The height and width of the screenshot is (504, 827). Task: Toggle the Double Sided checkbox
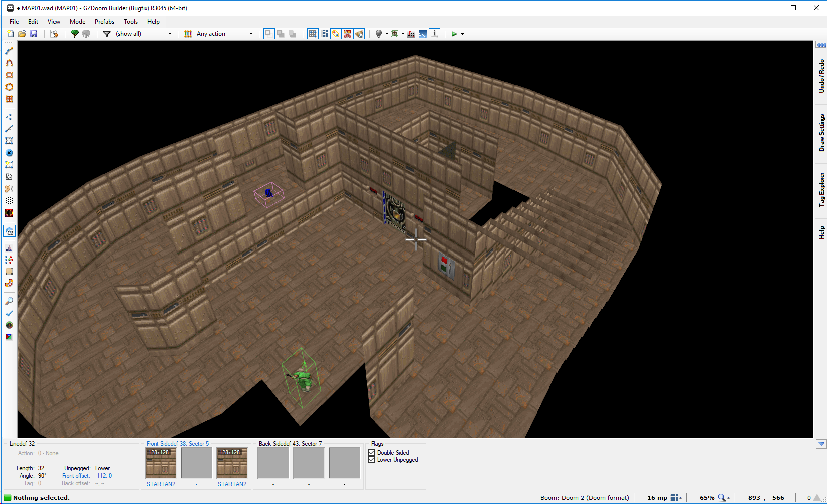[372, 453]
